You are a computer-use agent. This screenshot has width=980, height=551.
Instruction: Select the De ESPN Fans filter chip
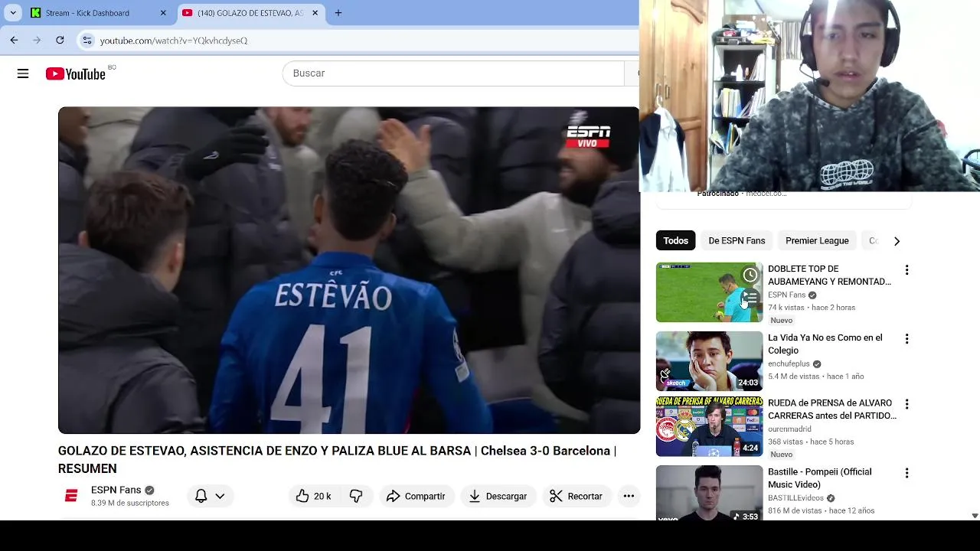click(737, 240)
